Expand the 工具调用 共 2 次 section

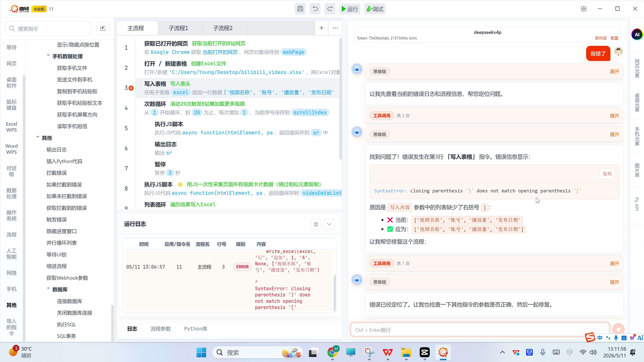pos(614,116)
